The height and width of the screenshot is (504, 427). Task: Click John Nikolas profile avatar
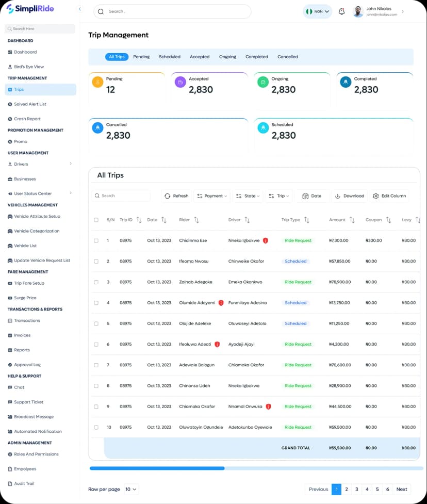(358, 11)
